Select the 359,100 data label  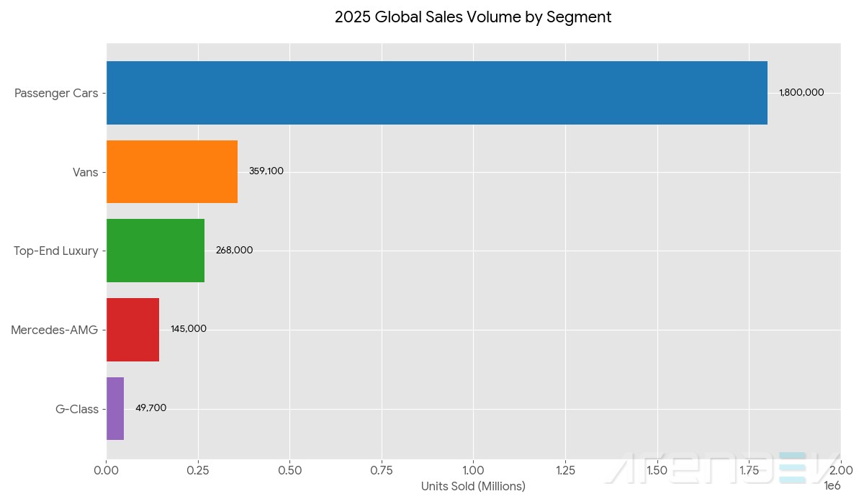tap(266, 171)
